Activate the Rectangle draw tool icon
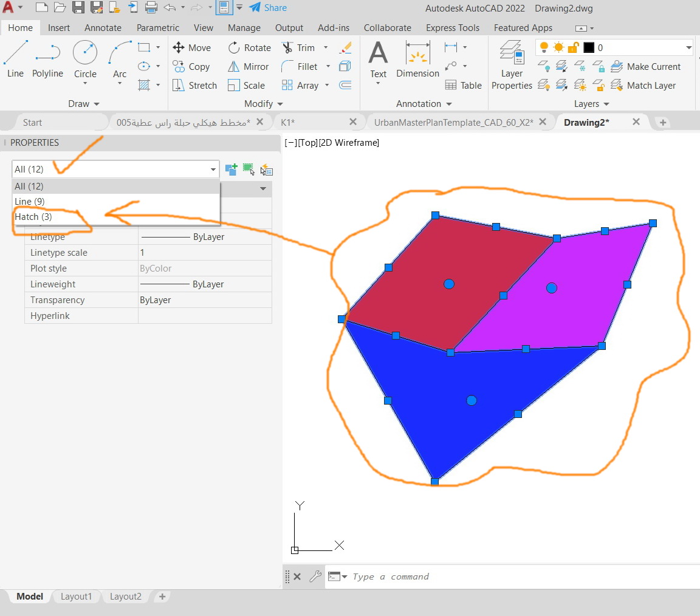 [144, 47]
